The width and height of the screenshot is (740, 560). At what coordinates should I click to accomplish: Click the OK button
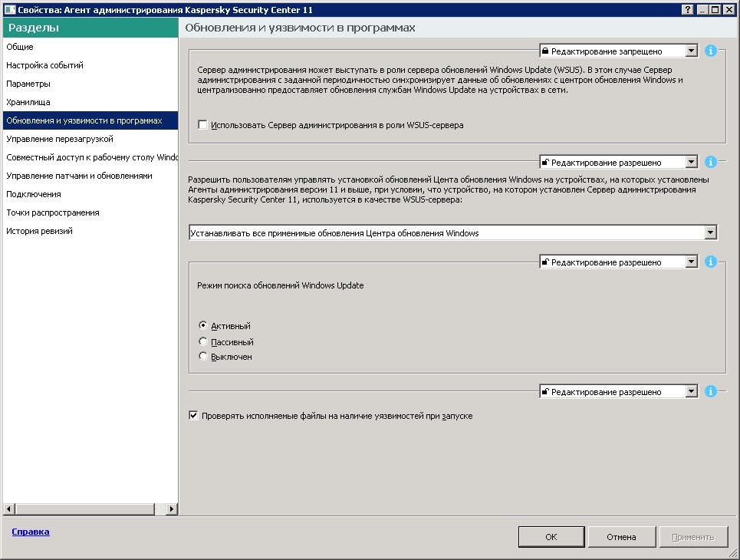(551, 537)
